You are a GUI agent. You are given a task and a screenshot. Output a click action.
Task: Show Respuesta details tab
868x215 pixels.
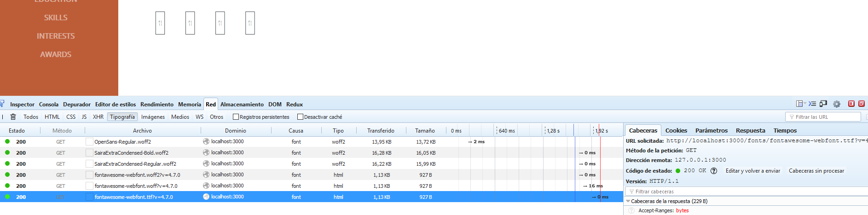pos(751,131)
